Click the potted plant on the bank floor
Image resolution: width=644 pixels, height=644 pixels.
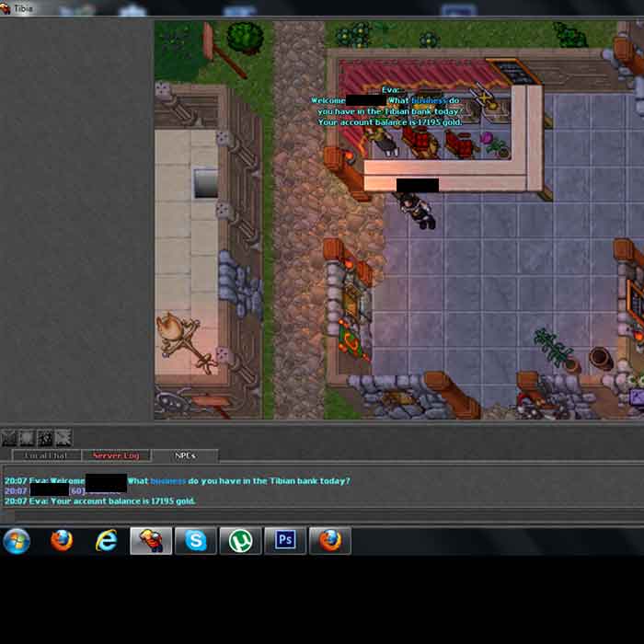[556, 350]
